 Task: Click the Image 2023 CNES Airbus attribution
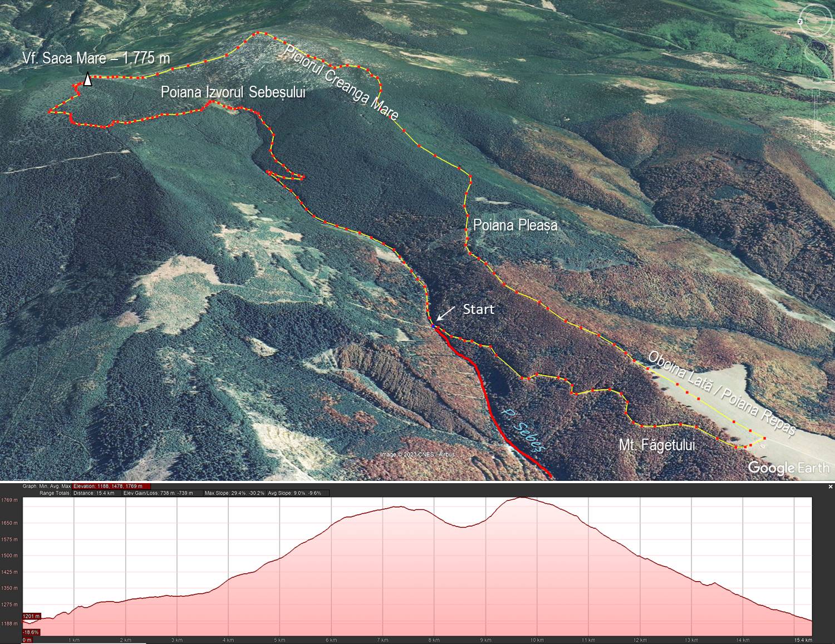click(x=417, y=455)
